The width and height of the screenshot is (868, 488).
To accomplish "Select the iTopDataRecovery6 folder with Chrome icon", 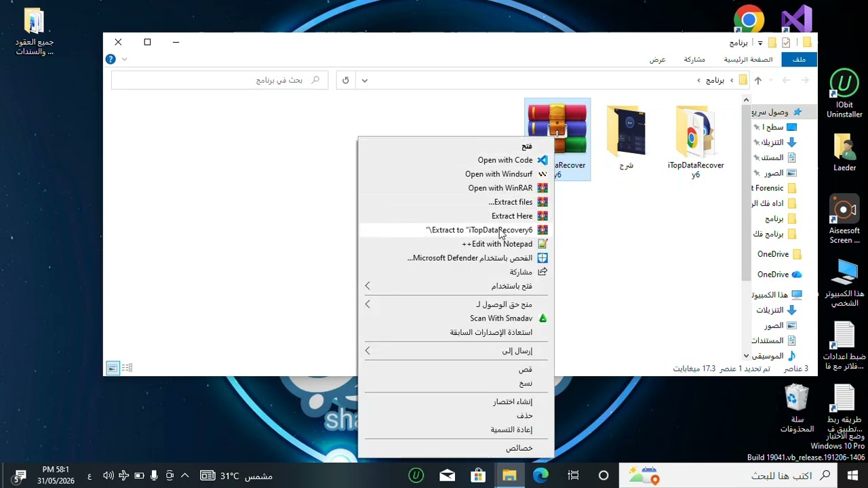I will coord(696,142).
